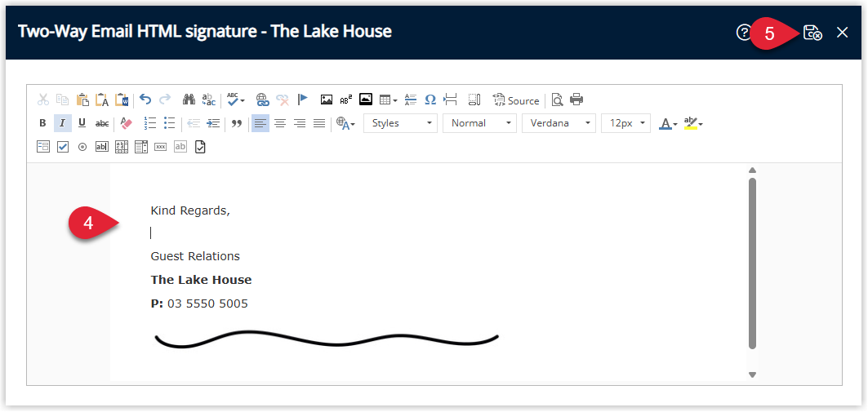Remove formatting with eraser icon
Screen dimensions: 868x412
127,123
